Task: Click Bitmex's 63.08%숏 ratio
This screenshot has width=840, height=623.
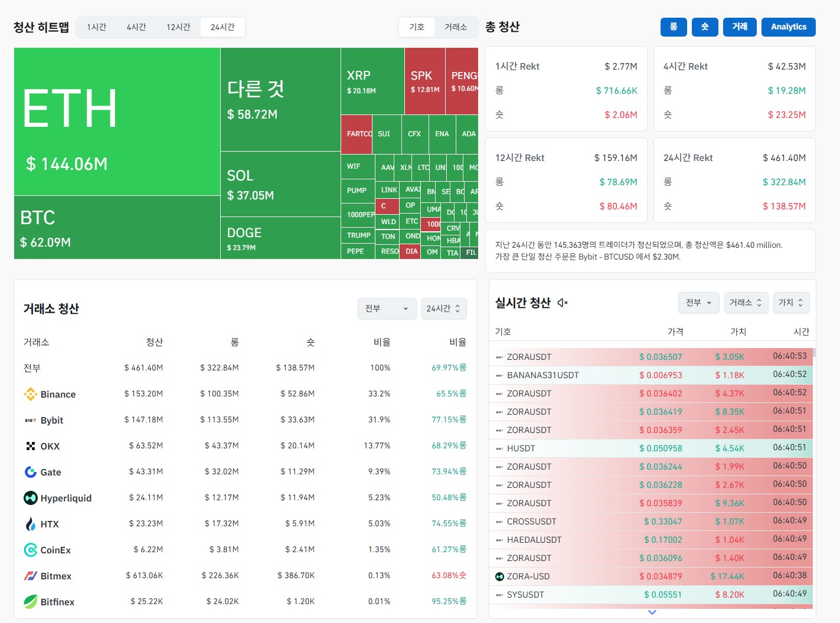Action: [x=449, y=575]
